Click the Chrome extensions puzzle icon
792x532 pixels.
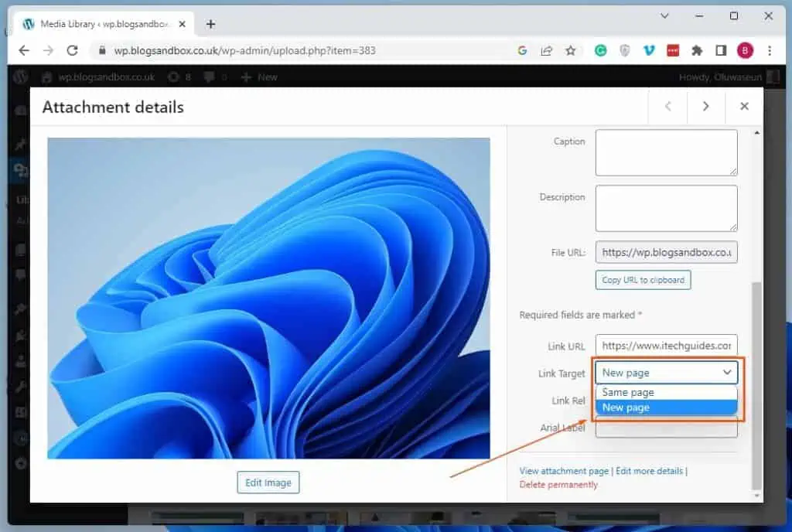(x=695, y=49)
